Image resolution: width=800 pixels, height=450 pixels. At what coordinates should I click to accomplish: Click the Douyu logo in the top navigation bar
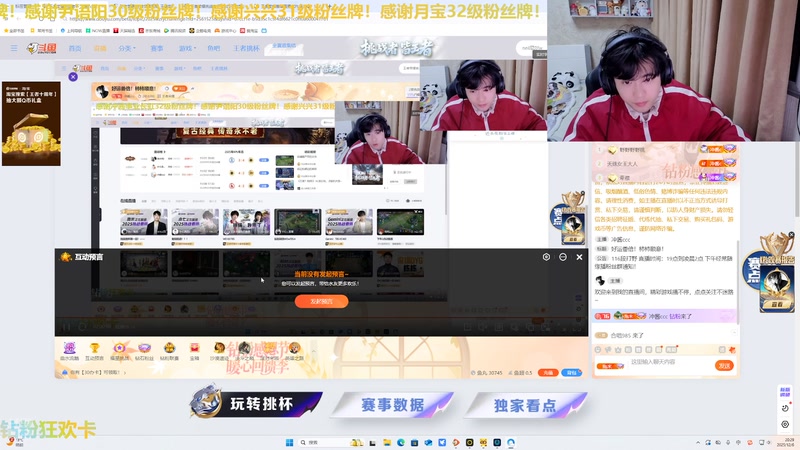pyautogui.click(x=41, y=48)
